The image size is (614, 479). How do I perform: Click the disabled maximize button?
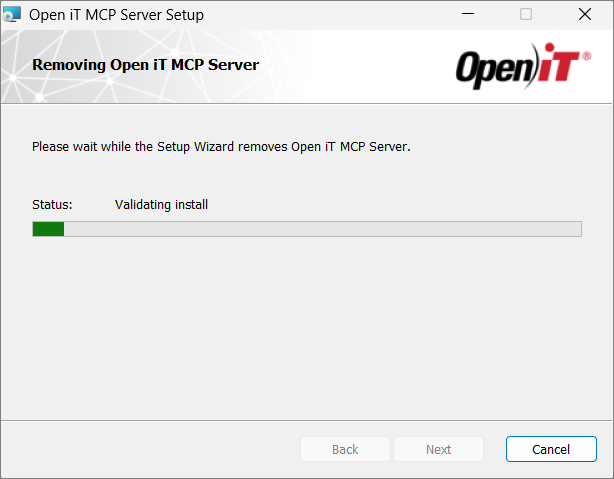tap(526, 14)
